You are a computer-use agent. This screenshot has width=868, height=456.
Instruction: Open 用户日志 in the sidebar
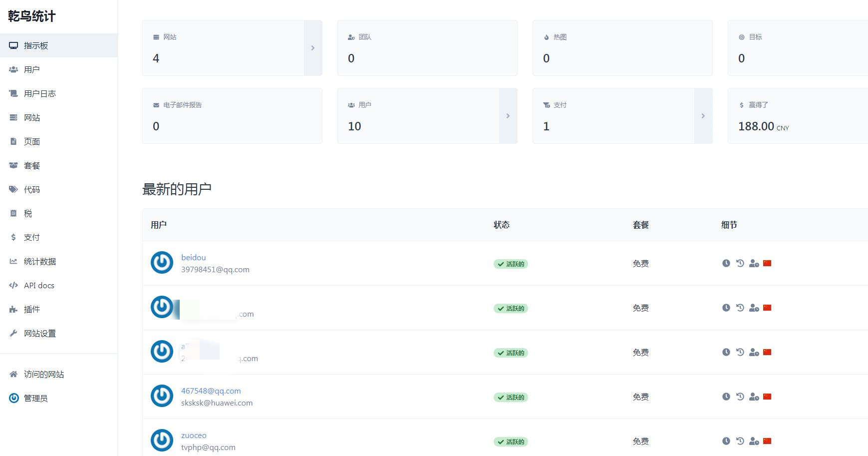click(40, 93)
